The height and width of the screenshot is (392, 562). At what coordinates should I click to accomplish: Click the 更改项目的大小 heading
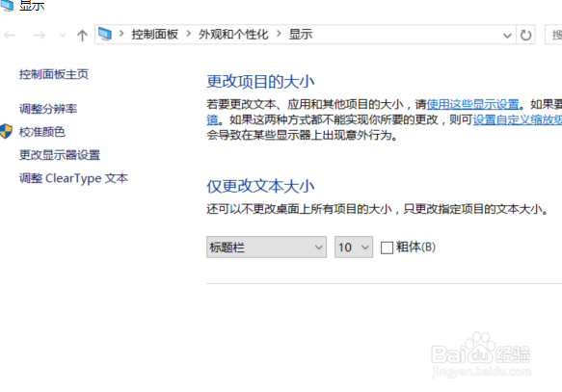point(260,81)
